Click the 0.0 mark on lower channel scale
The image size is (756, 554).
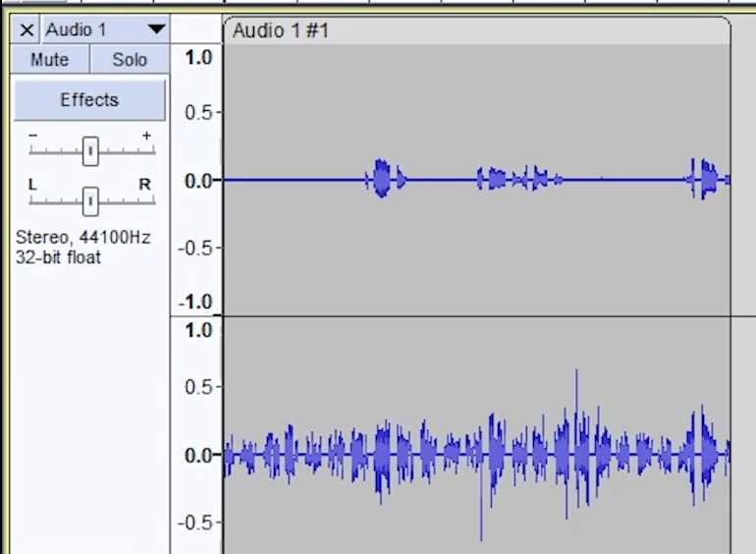(197, 455)
